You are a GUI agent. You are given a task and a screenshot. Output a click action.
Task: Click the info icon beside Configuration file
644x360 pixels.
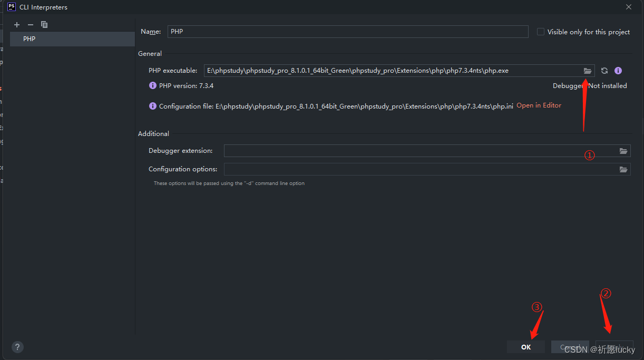pos(153,106)
